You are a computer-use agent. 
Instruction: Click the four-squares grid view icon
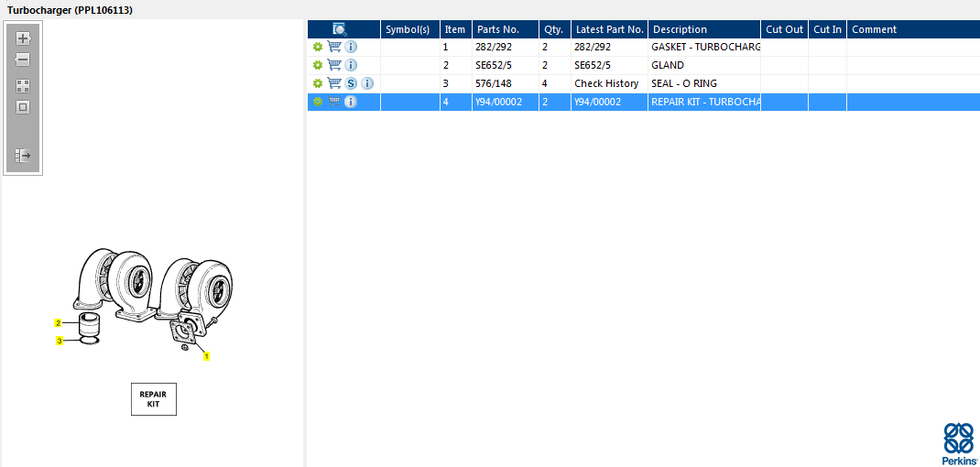[x=23, y=86]
